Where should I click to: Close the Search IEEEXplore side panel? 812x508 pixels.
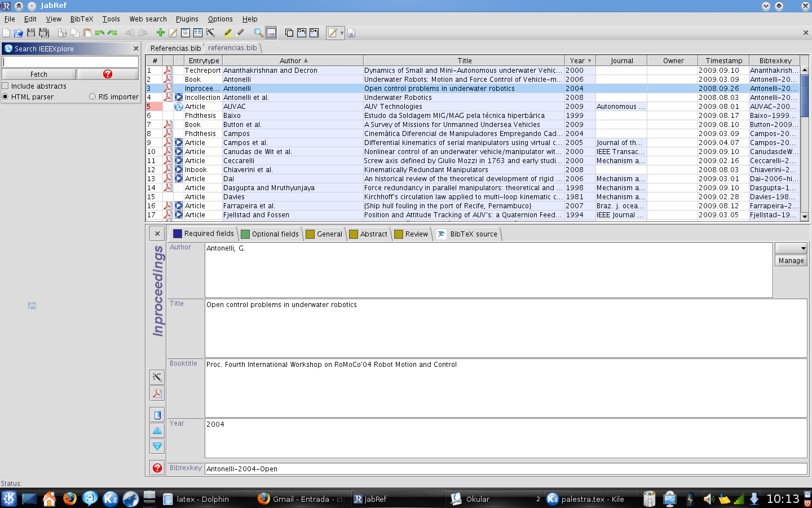[135, 49]
